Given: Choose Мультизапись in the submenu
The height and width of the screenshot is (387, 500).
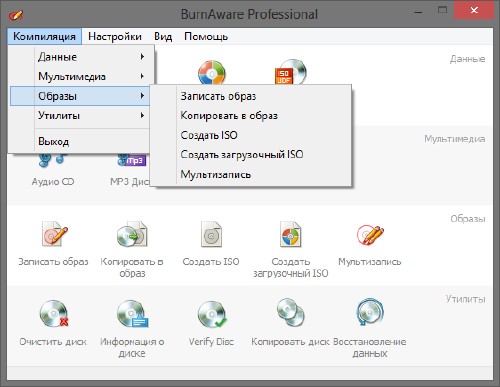Looking at the screenshot, I should 252,174.
